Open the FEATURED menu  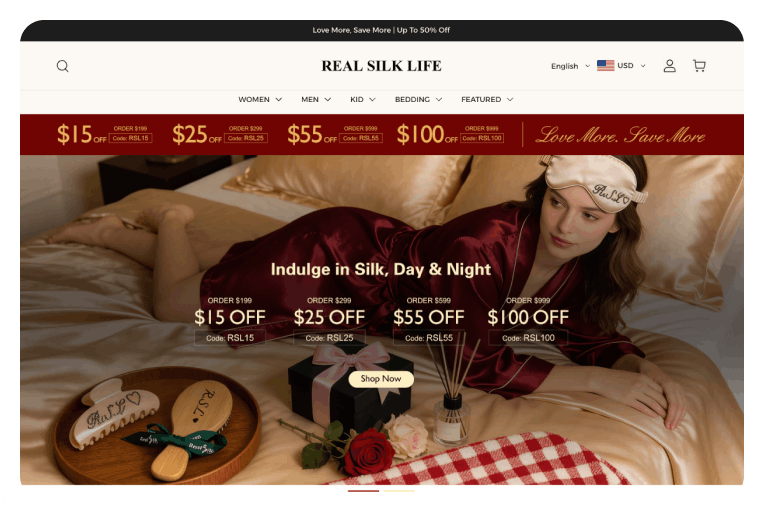(487, 99)
